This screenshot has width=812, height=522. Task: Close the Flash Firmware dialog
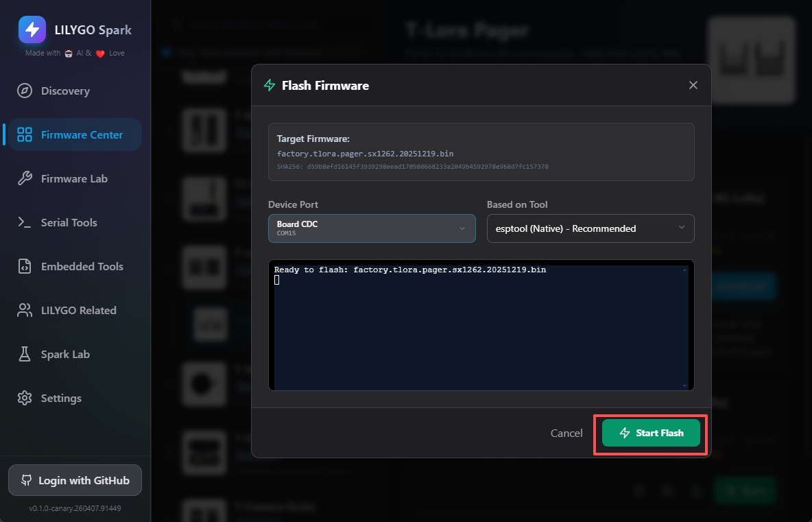point(693,85)
